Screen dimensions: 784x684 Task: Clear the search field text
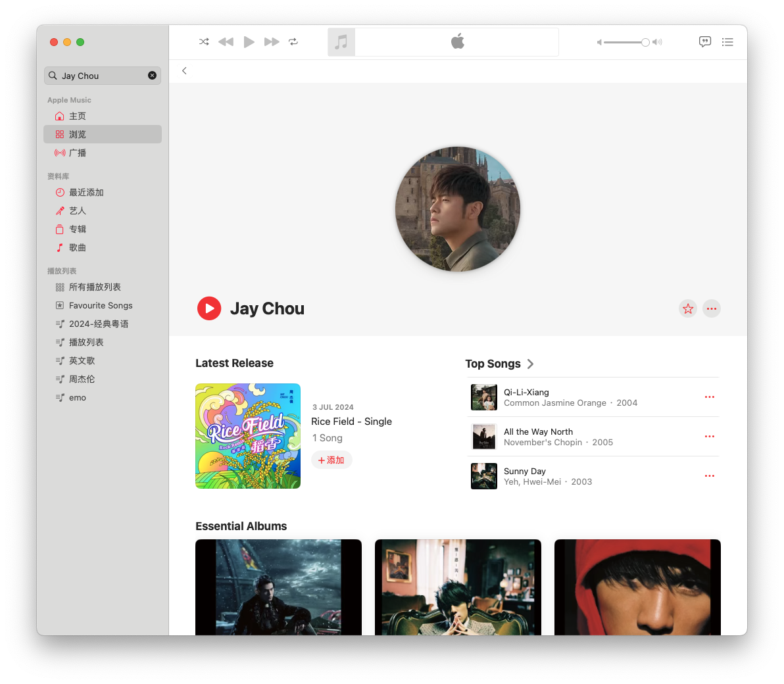point(152,76)
